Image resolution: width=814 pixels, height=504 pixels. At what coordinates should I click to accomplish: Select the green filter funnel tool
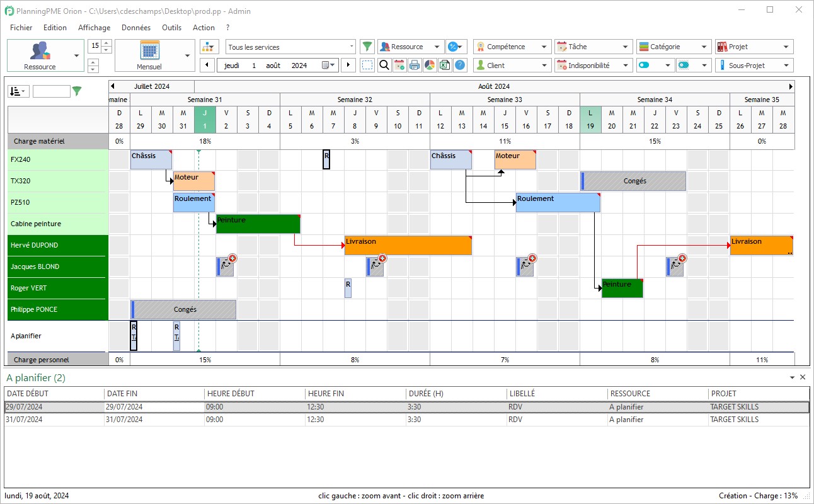click(x=367, y=46)
